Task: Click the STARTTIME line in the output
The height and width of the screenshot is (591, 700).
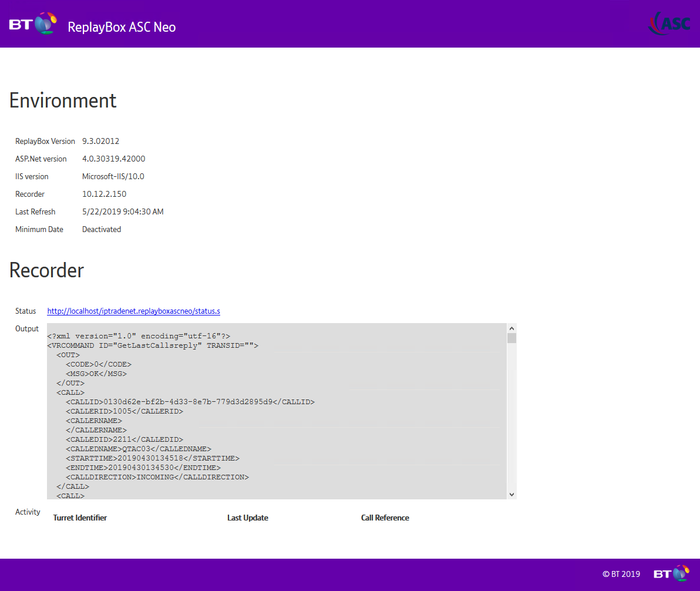Action: (x=153, y=458)
